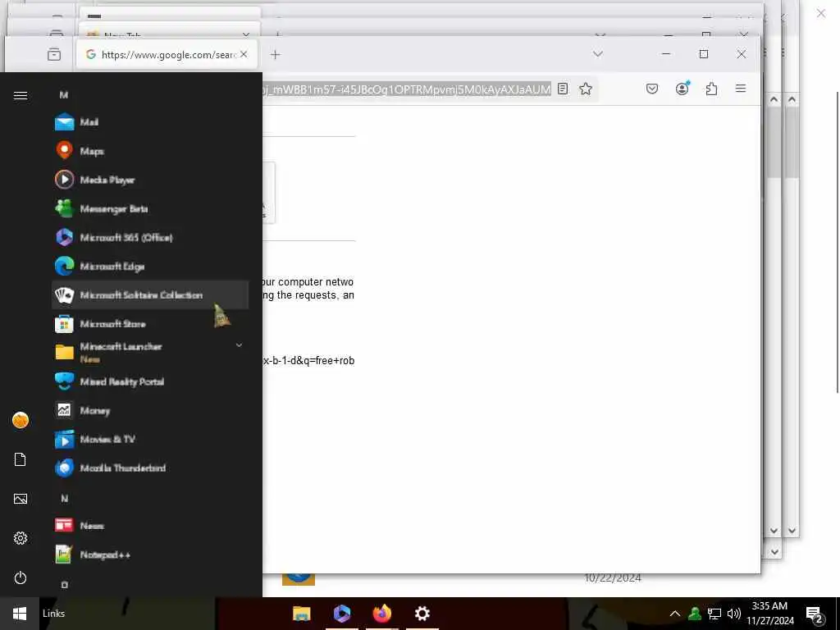Open Pictures from Start sidebar

(x=21, y=499)
